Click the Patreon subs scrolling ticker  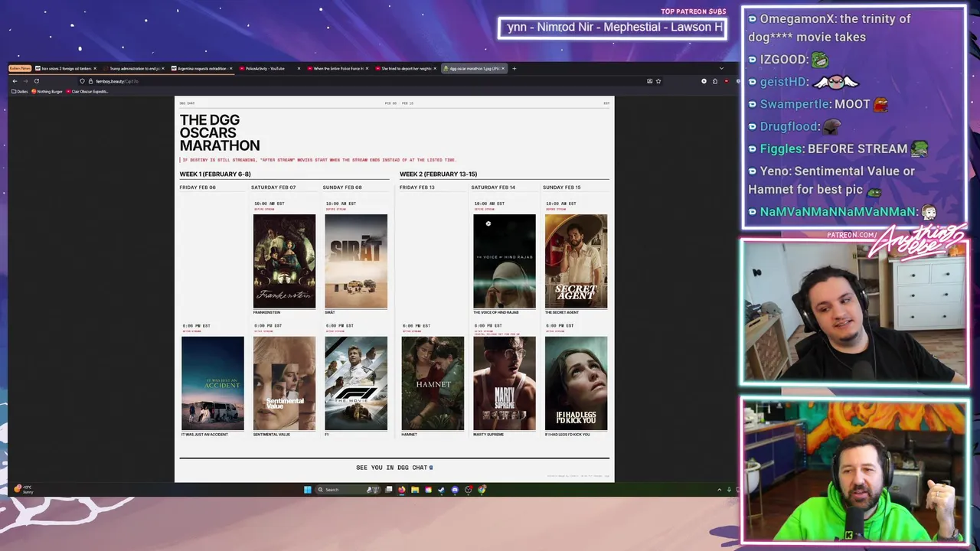click(x=612, y=28)
